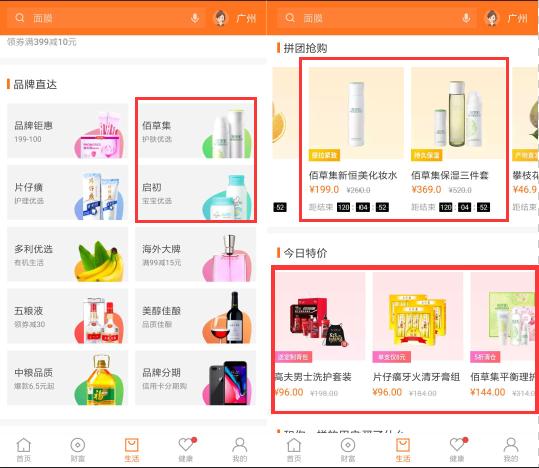
Task: Tap price ¥199.0 of 化妆水
Action: [x=324, y=189]
